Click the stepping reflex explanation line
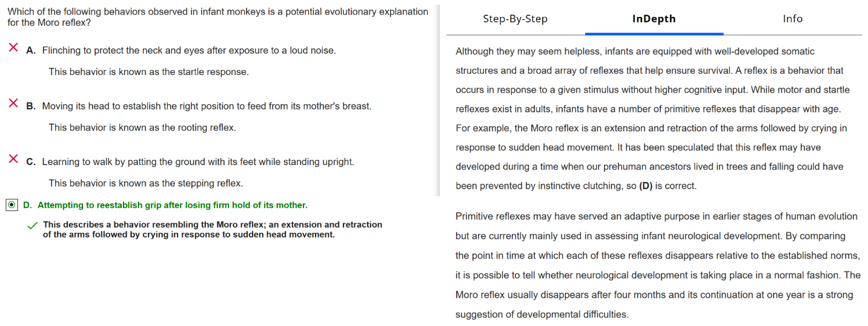868x326 pixels. point(145,183)
